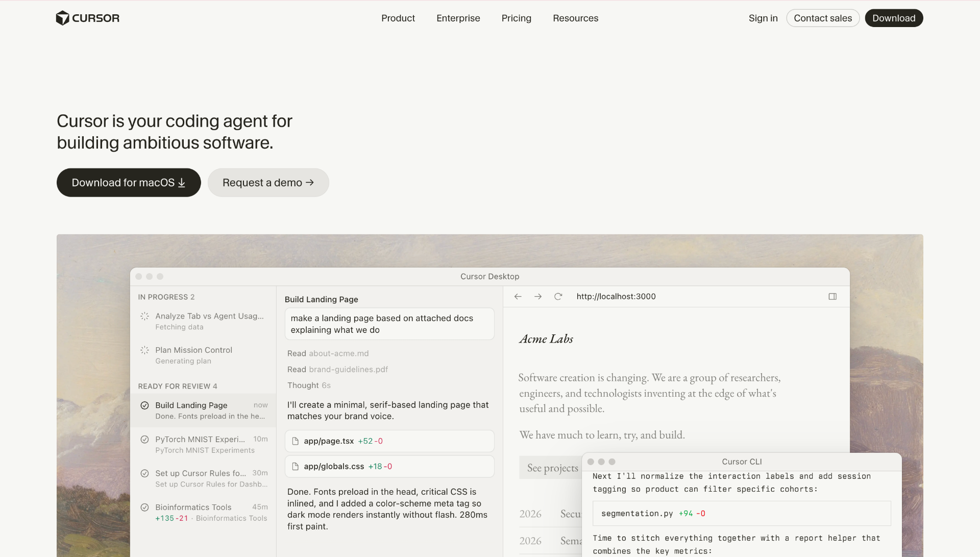This screenshot has height=557, width=980.
Task: Click Read brand-guidelines.pdf line
Action: [337, 369]
